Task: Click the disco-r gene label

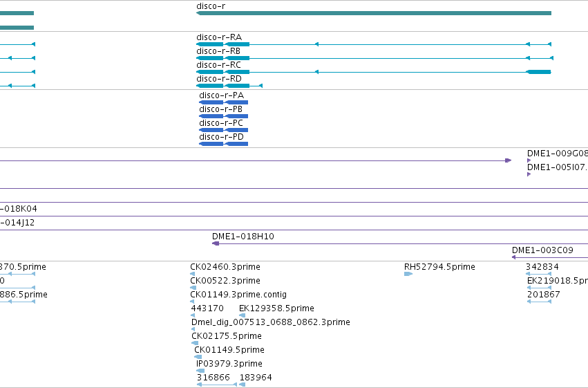Action: tap(211, 6)
